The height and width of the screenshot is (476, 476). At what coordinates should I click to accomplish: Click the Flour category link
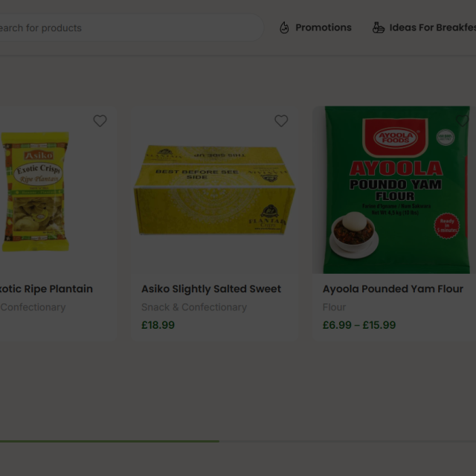pyautogui.click(x=334, y=307)
